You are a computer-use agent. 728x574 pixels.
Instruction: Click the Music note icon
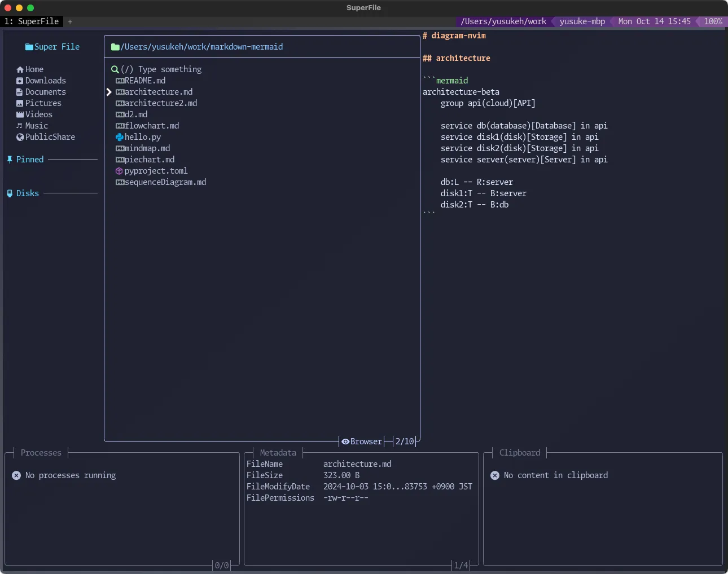(x=20, y=126)
